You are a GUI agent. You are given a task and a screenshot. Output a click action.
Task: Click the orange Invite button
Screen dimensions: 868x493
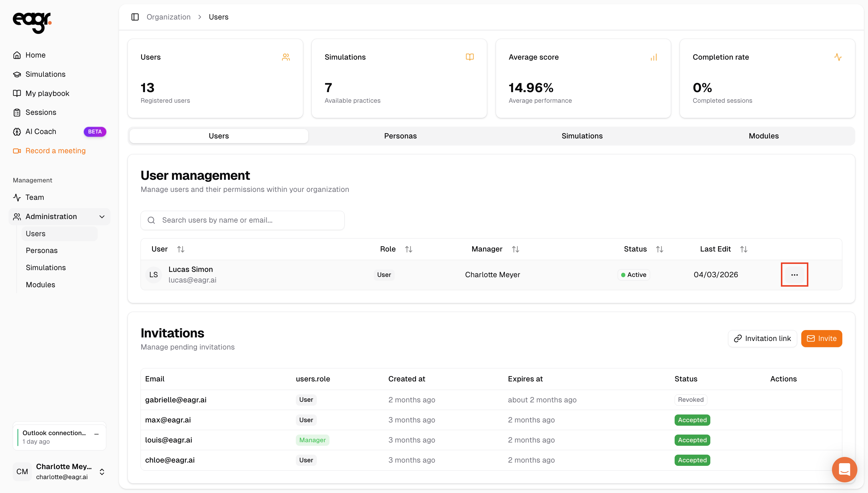pyautogui.click(x=821, y=339)
